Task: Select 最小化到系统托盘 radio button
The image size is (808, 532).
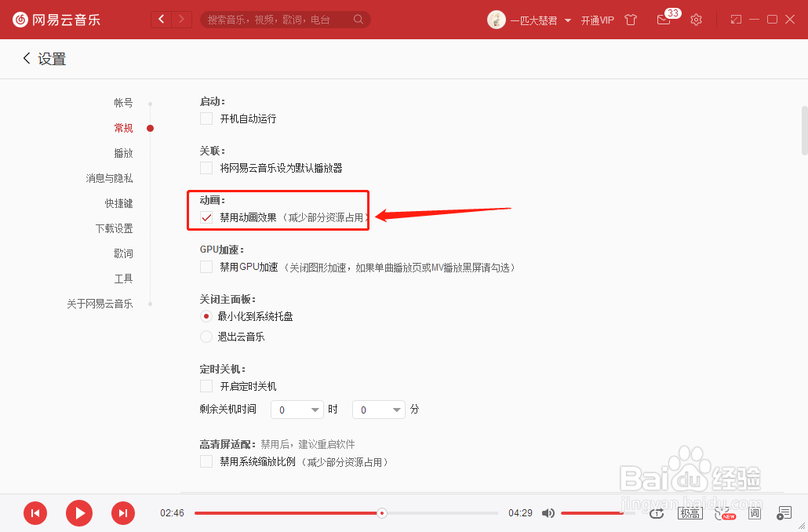Action: [206, 316]
